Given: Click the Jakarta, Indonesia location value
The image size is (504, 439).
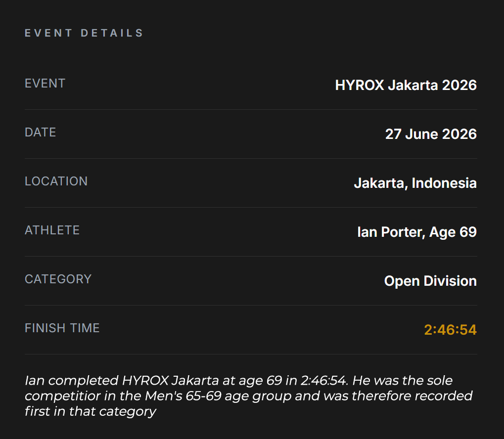Looking at the screenshot, I should click(x=415, y=183).
